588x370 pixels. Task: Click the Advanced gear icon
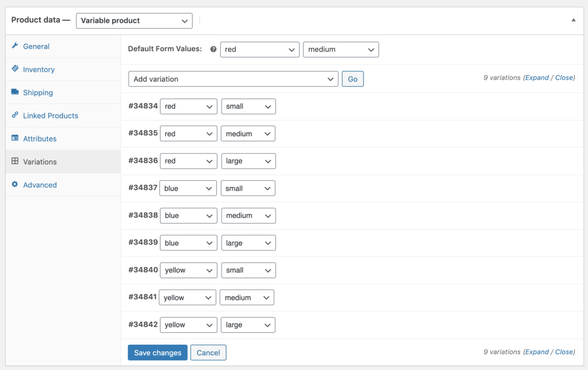point(15,185)
